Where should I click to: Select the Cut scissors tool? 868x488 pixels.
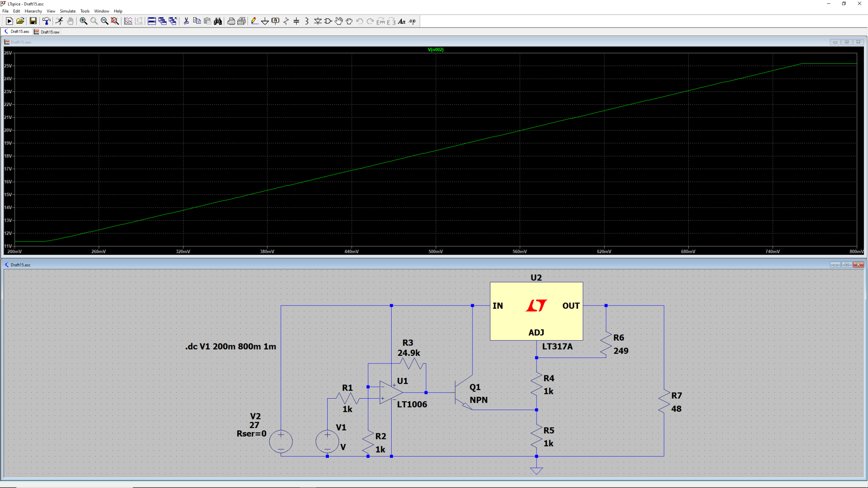click(x=186, y=21)
